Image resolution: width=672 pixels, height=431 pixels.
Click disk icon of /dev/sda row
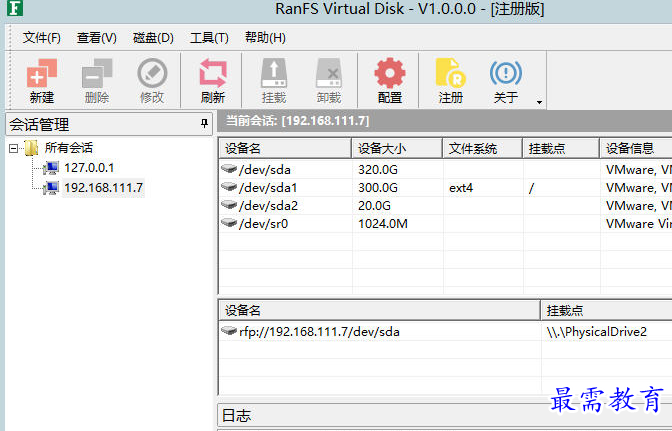[x=229, y=169]
